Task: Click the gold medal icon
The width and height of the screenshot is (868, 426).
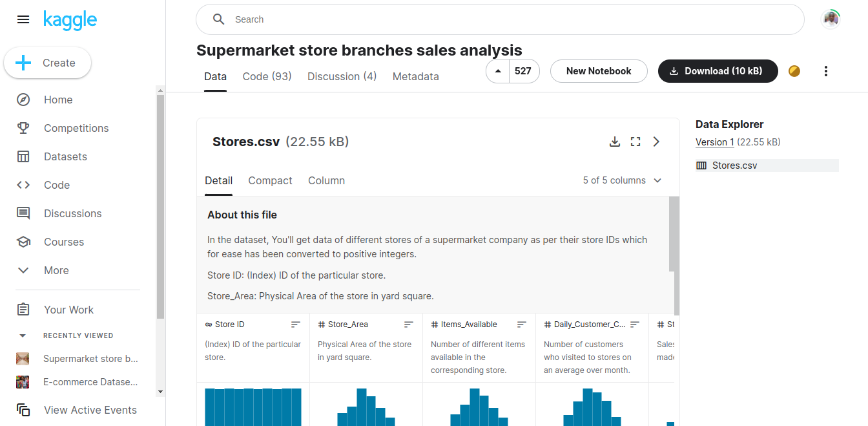Action: click(794, 71)
